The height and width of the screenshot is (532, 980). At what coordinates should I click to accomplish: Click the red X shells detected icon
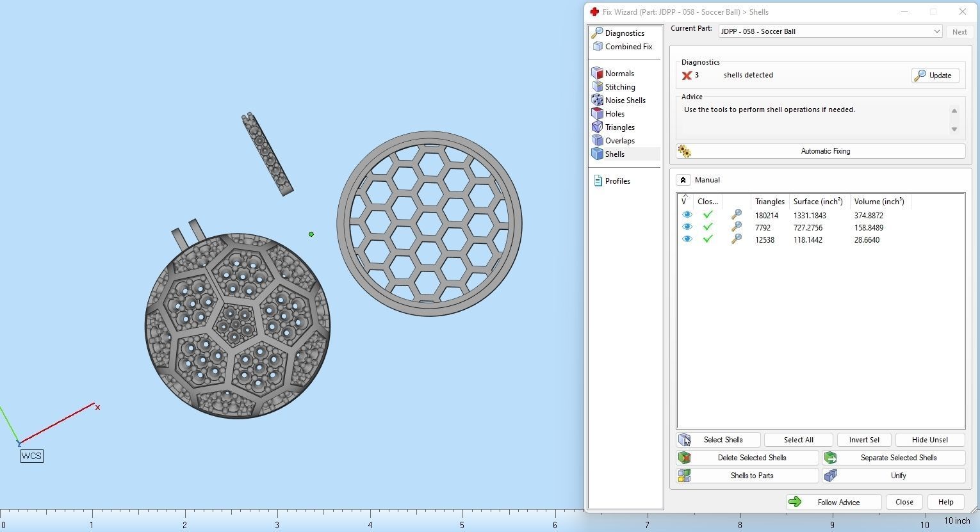coord(687,76)
